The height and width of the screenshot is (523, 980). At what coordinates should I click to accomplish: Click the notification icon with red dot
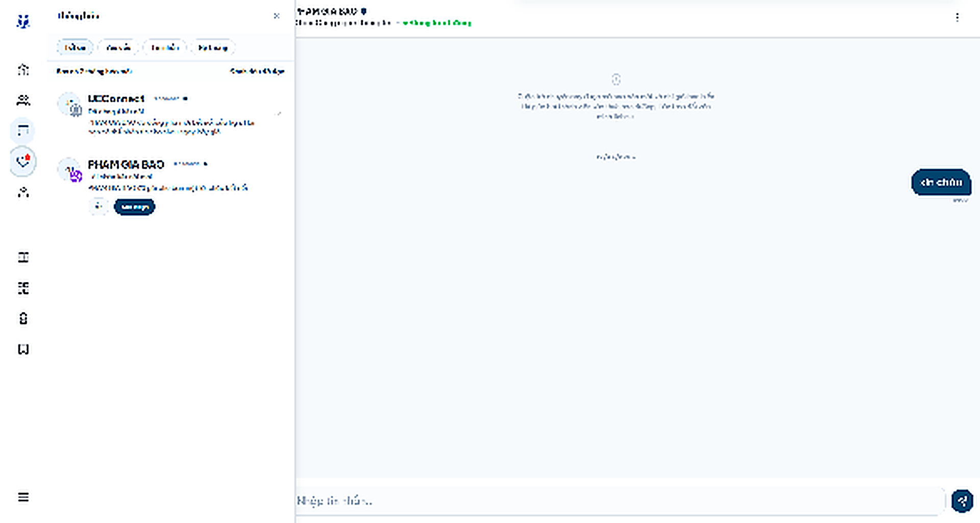click(x=23, y=162)
